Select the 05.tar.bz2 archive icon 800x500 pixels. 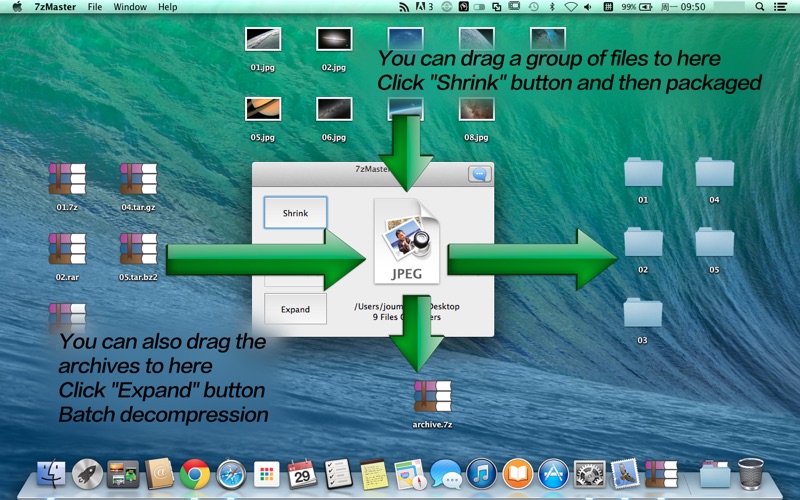point(138,248)
